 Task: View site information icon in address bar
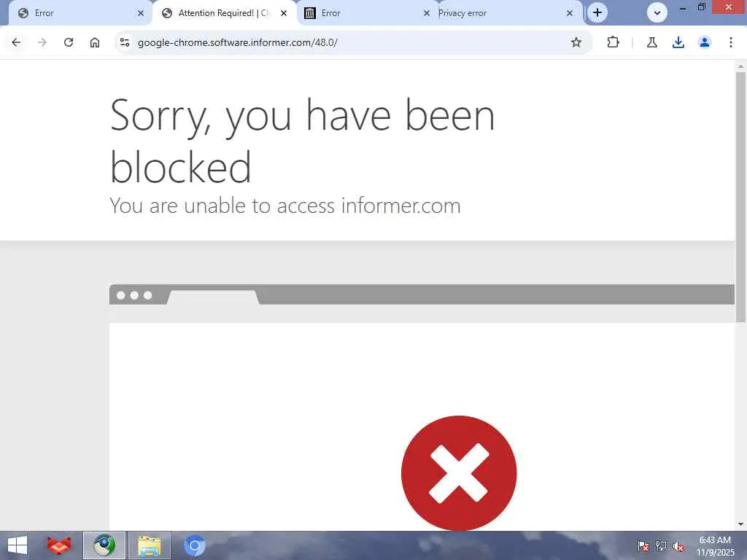tap(125, 42)
